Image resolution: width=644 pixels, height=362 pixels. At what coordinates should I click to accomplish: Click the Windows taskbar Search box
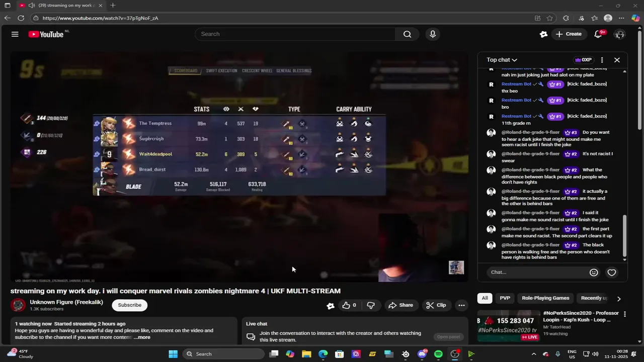coord(223,354)
